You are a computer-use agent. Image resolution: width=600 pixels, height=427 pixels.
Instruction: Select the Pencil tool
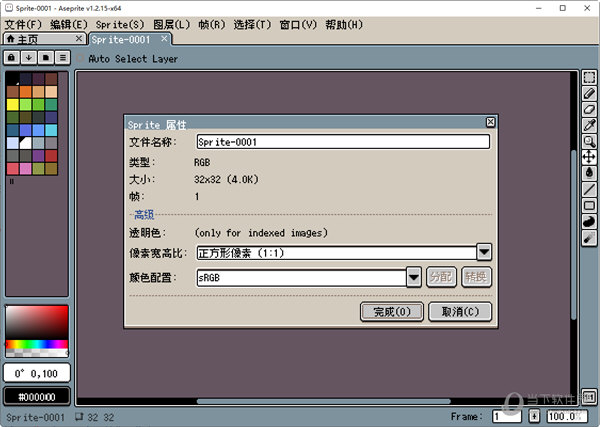[589, 93]
